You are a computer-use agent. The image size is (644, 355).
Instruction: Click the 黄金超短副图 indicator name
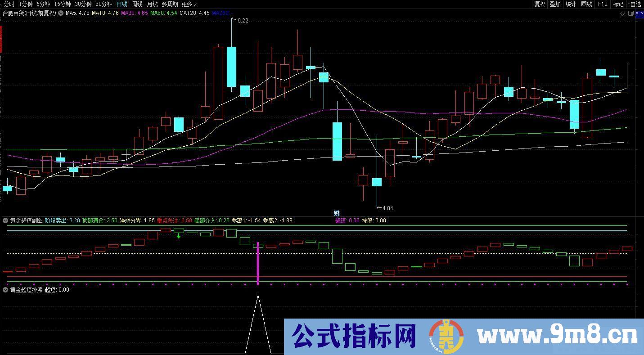26,220
